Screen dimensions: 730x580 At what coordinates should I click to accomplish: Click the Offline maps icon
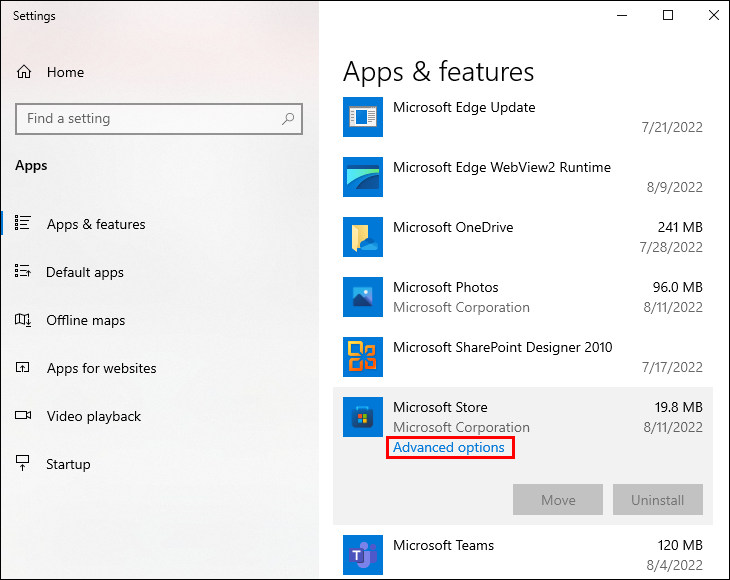[22, 319]
